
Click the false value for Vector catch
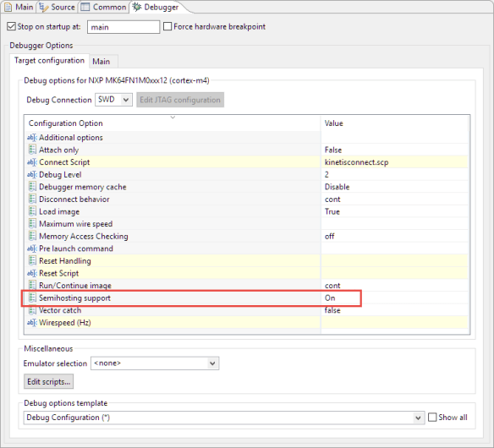[x=332, y=310]
